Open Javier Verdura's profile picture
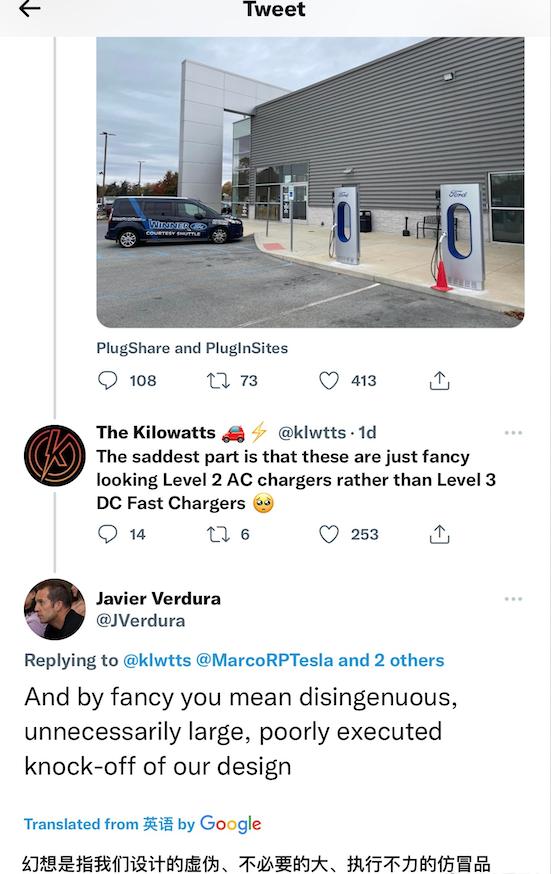This screenshot has height=874, width=551. tap(55, 609)
